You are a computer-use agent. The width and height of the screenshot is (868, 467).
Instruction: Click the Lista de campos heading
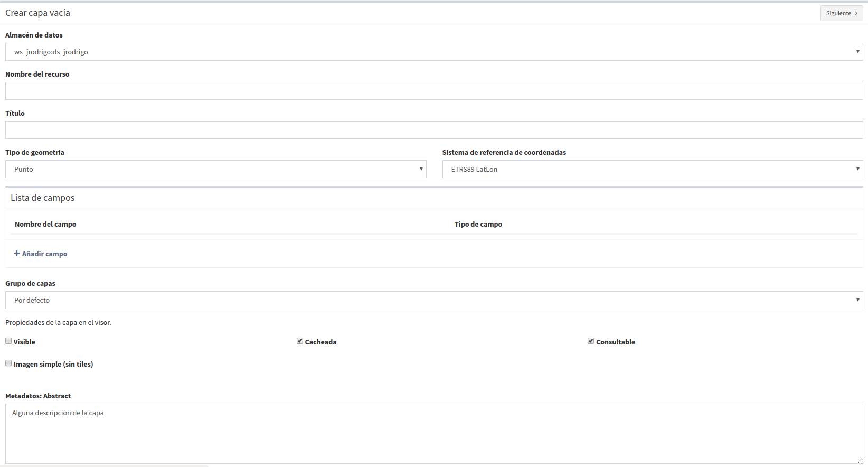click(43, 198)
